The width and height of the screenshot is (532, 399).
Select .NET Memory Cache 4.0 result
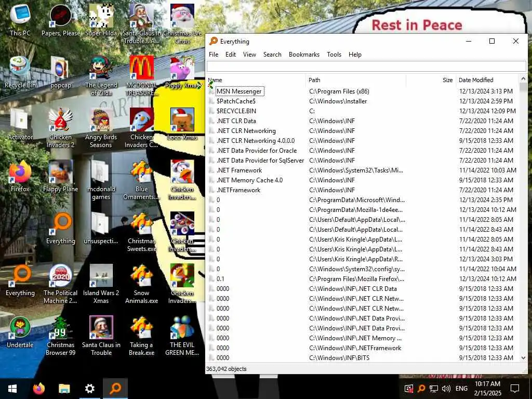[x=362, y=180]
